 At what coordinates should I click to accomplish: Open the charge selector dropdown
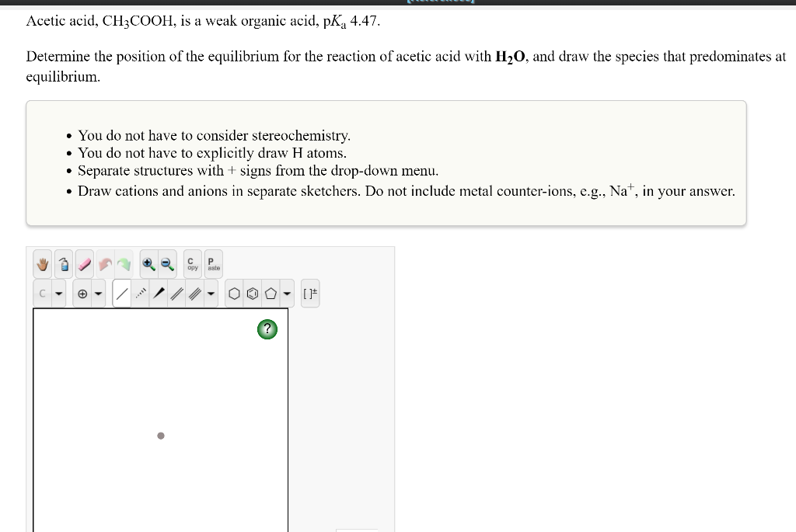[x=99, y=293]
